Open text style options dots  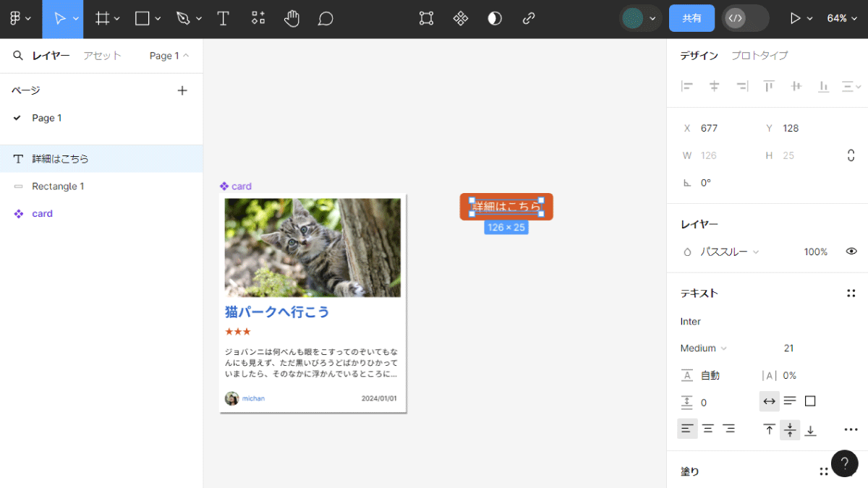tap(851, 293)
